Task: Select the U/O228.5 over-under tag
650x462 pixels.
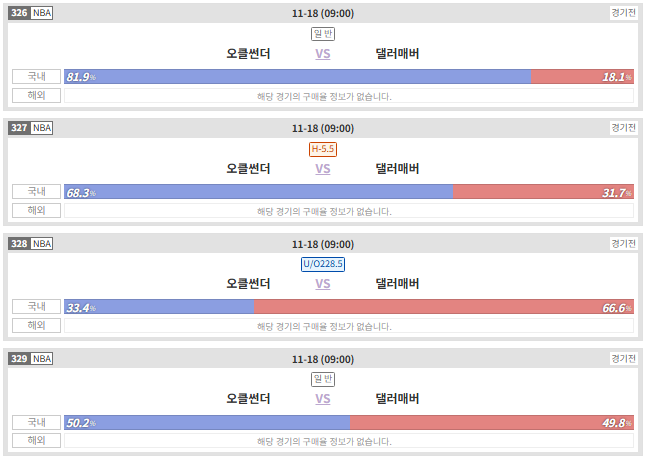Action: coord(323,264)
